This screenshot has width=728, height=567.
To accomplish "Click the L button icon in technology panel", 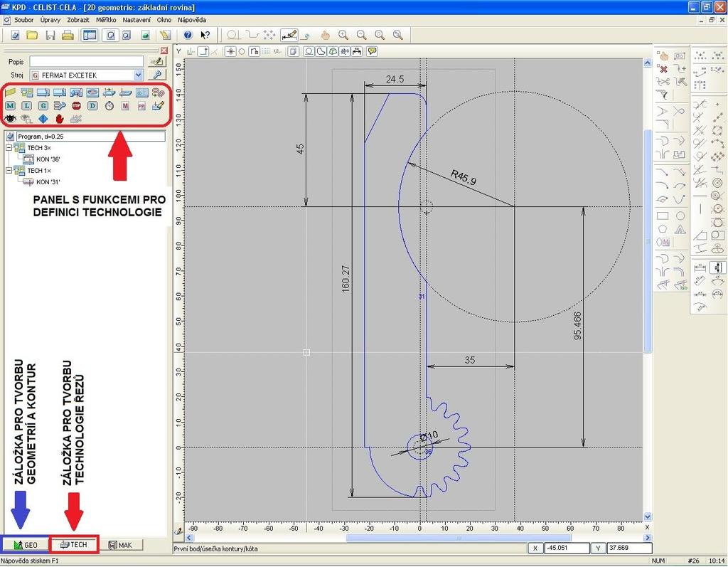I will click(x=26, y=106).
